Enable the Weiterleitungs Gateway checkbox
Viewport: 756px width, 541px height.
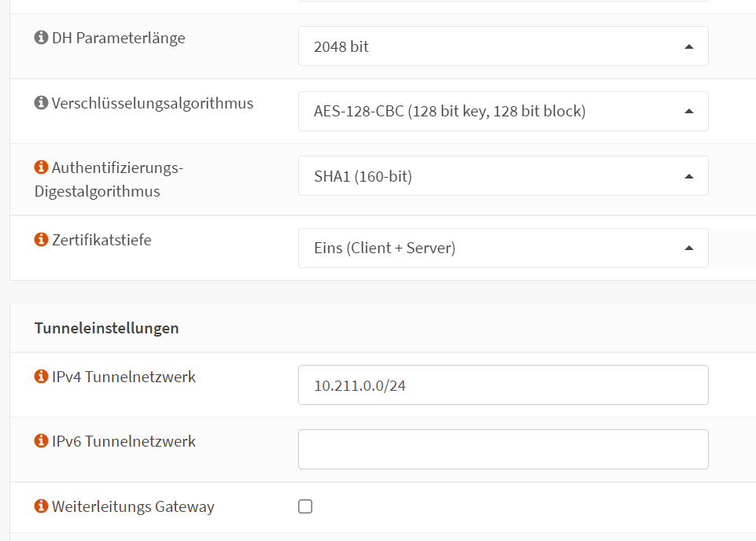pyautogui.click(x=305, y=506)
